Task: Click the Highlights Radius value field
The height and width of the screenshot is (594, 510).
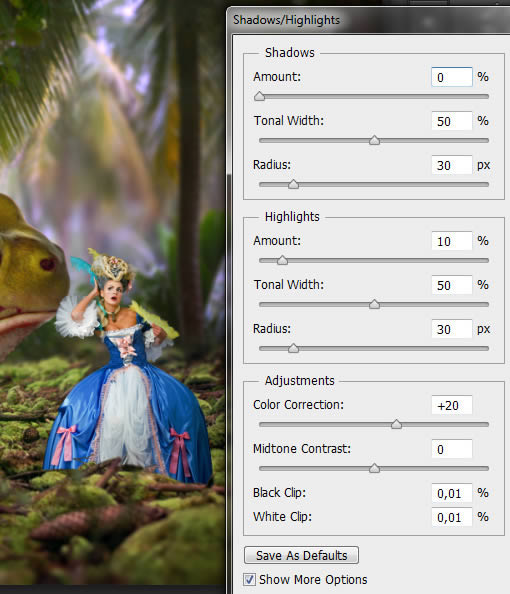Action: pyautogui.click(x=452, y=329)
